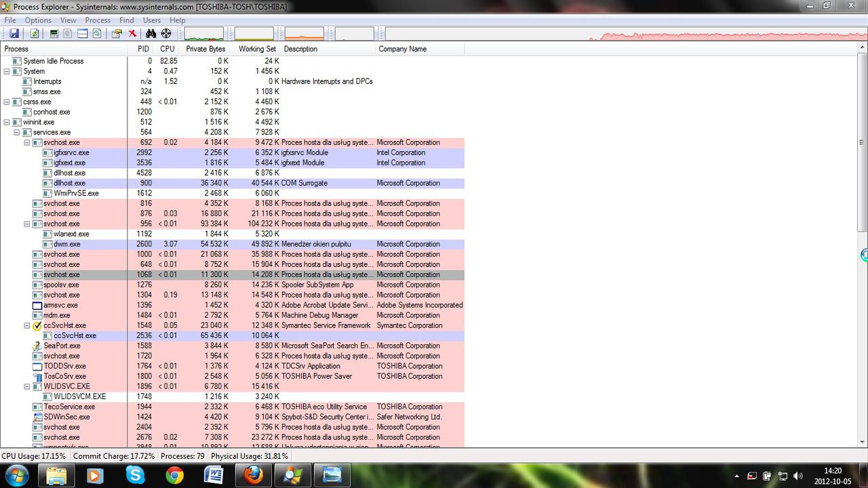Open the Options menu
The height and width of the screenshot is (488, 868).
pyautogui.click(x=38, y=20)
